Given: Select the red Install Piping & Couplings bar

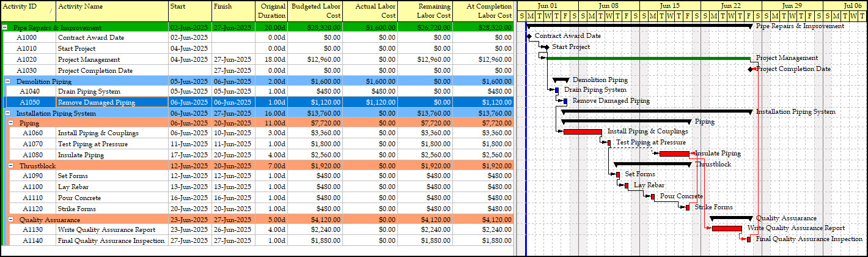Looking at the screenshot, I should tap(582, 132).
